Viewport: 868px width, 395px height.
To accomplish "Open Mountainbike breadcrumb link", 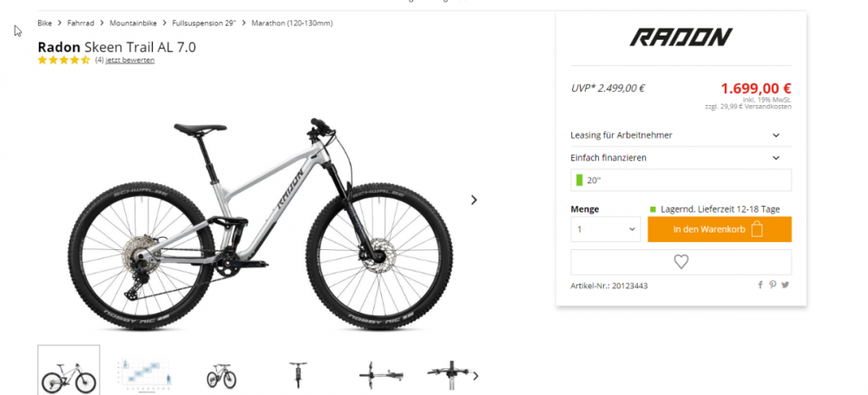I will [133, 23].
